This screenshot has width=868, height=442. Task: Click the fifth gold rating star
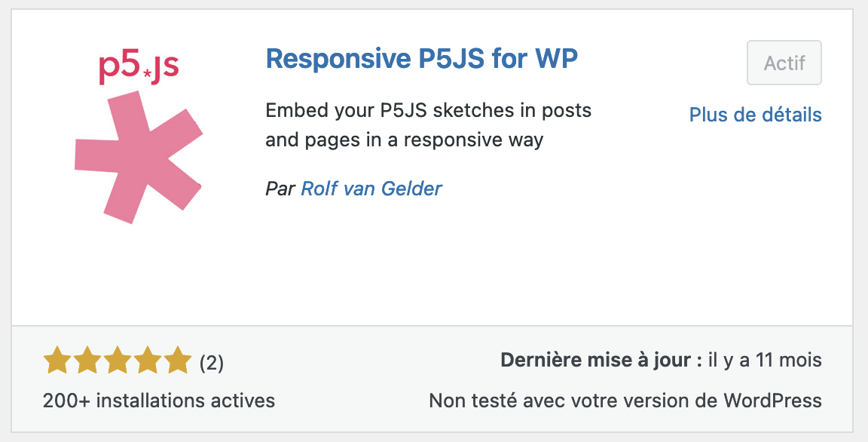[177, 360]
